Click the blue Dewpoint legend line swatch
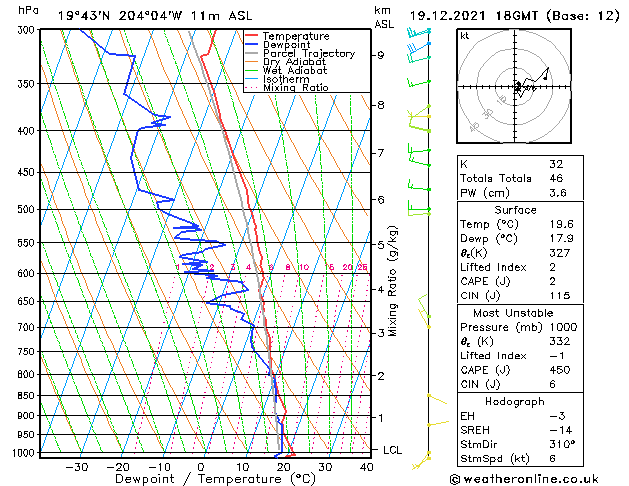Viewport: 629px width, 486px height. pos(252,45)
